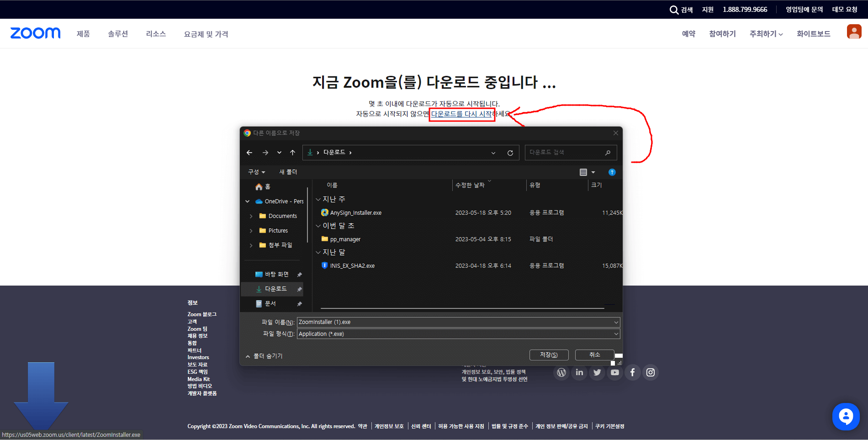This screenshot has height=440, width=868.
Task: Select 다운로드 in navigation pane
Action: (x=272, y=289)
